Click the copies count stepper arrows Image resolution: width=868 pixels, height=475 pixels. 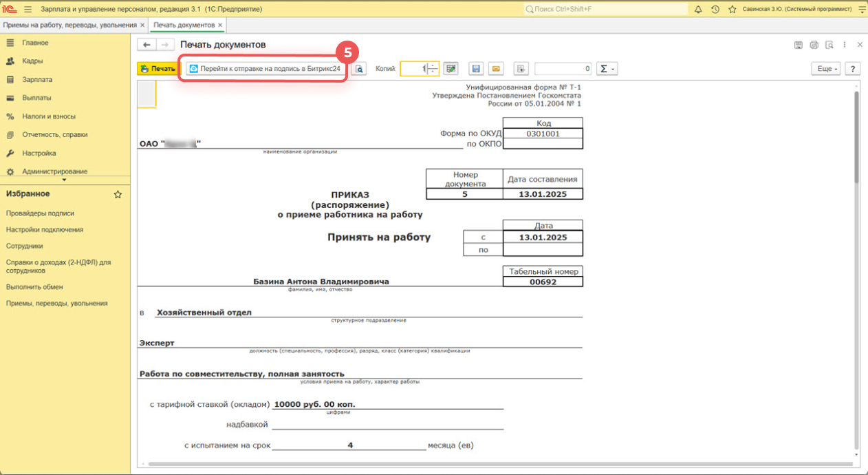(x=432, y=69)
